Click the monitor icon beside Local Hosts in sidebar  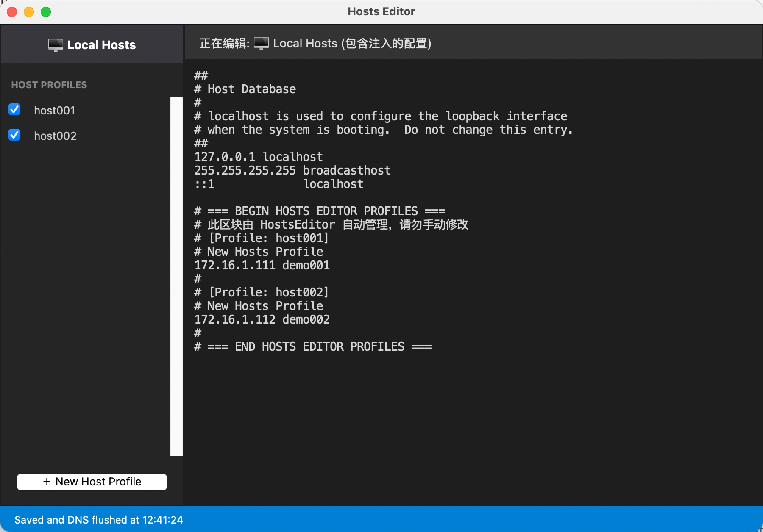coord(56,45)
